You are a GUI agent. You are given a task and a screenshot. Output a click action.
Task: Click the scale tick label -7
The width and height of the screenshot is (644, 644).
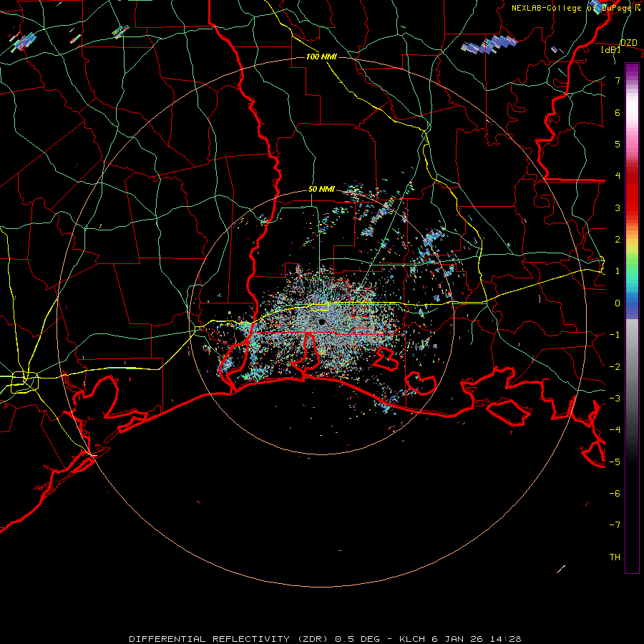[615, 525]
